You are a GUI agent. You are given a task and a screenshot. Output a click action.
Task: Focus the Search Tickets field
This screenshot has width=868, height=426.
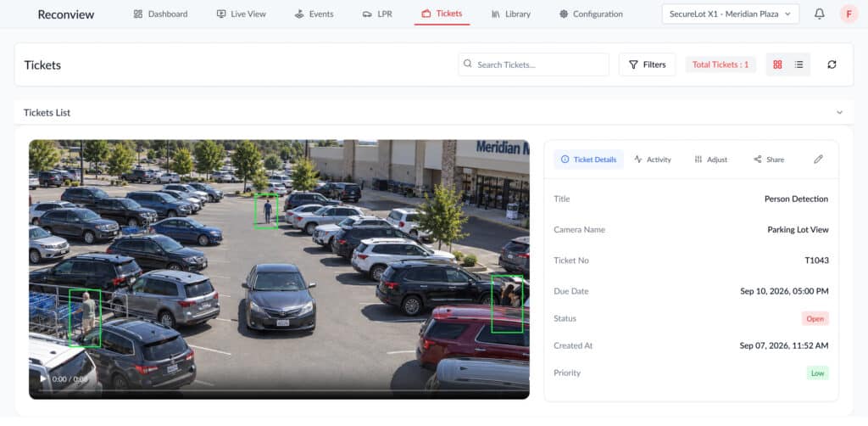click(x=534, y=64)
